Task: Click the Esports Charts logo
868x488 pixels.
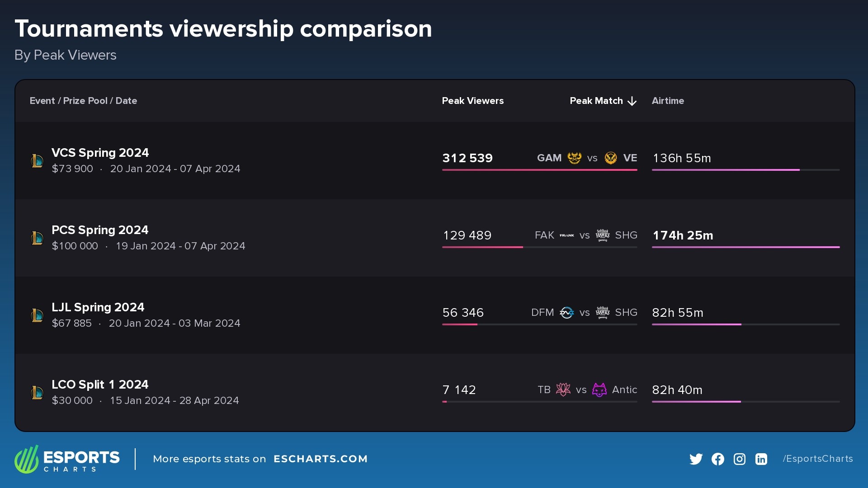Action: coord(67,459)
